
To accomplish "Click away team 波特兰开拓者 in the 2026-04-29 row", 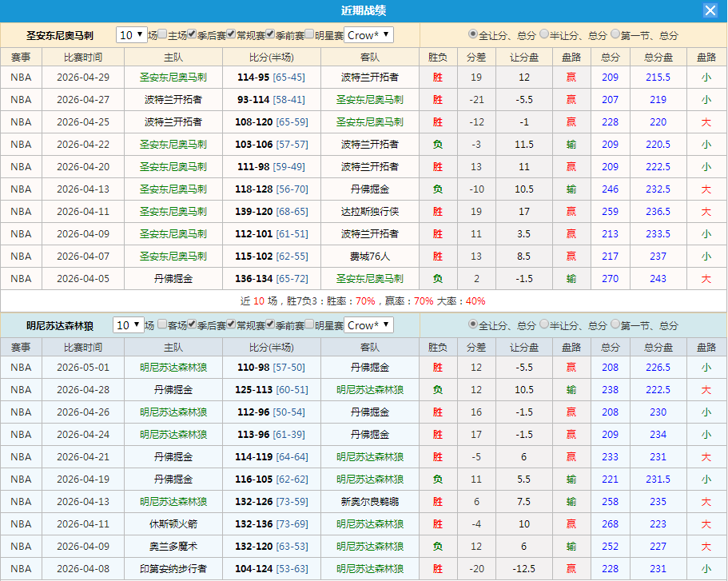I will [369, 77].
